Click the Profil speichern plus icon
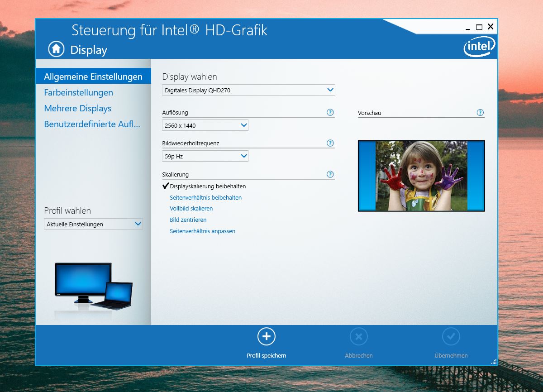Image resolution: width=543 pixels, height=392 pixels. point(267,336)
